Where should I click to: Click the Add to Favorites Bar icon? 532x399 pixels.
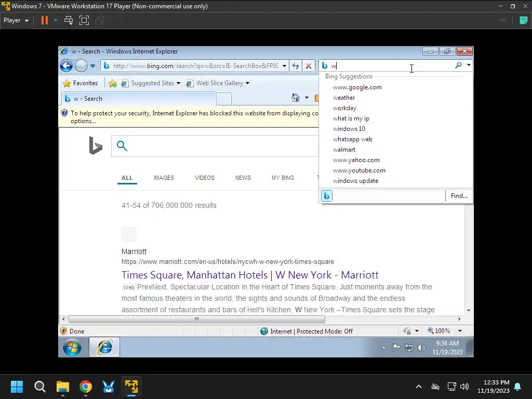tap(113, 83)
